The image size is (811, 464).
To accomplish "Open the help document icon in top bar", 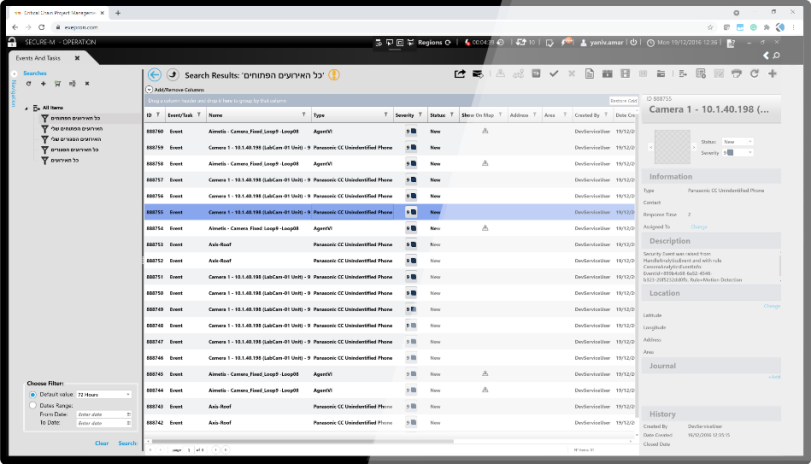I will (730, 43).
